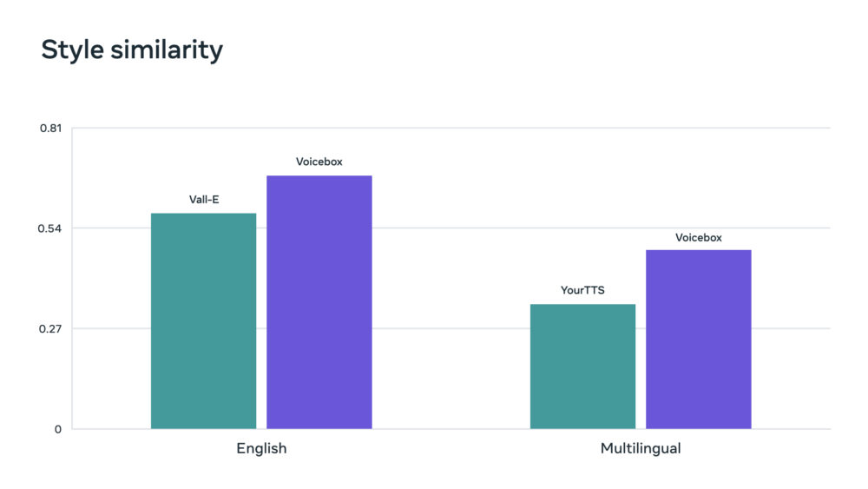Viewport: 868px width, 489px height.
Task: Select the YourTTS teal bar
Action: coord(583,366)
